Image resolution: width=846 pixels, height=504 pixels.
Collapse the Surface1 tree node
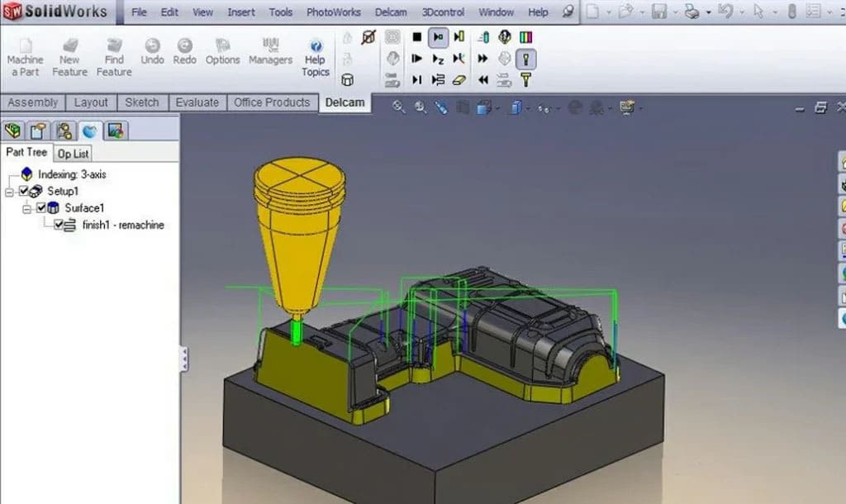(x=26, y=208)
